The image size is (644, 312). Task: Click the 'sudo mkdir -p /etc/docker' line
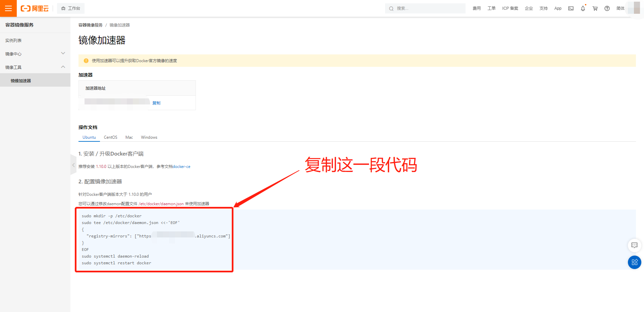pos(112,216)
